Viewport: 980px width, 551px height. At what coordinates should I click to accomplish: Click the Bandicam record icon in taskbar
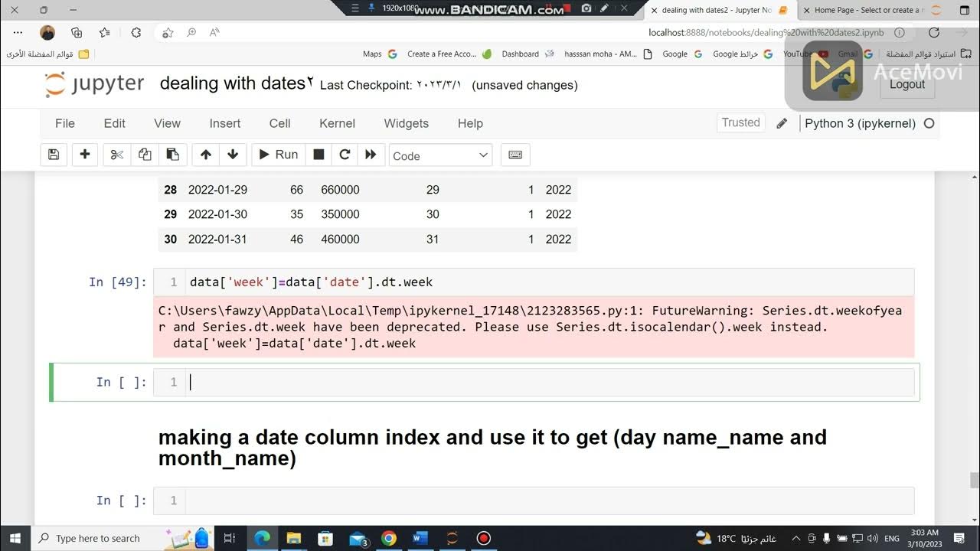pos(484,538)
